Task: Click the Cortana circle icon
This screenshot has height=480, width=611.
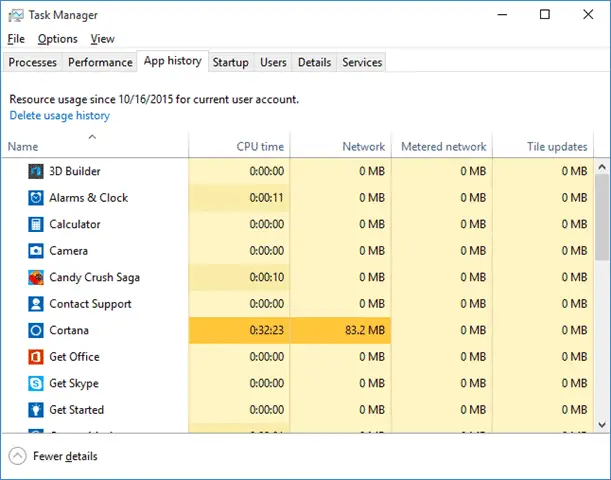Action: click(36, 330)
